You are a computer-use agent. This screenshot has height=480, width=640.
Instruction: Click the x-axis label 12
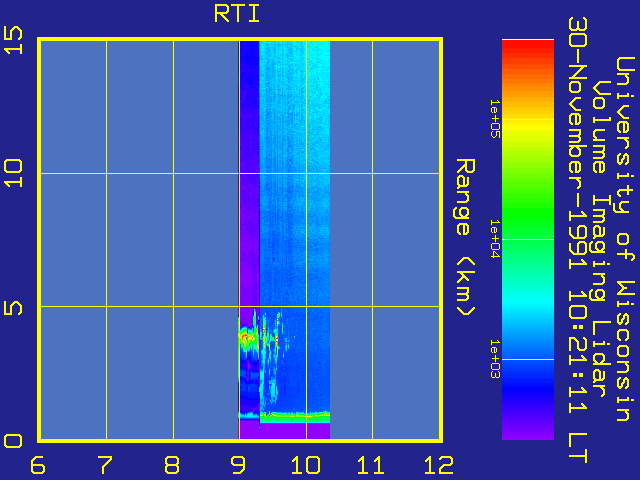(439, 465)
